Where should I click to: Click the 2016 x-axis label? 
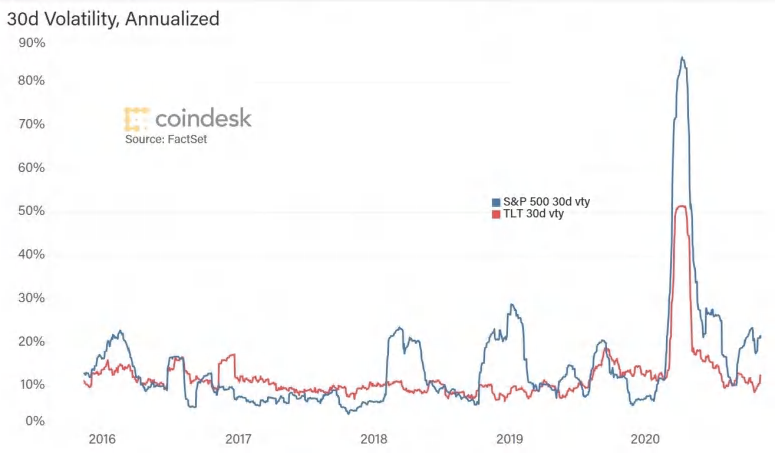(102, 439)
